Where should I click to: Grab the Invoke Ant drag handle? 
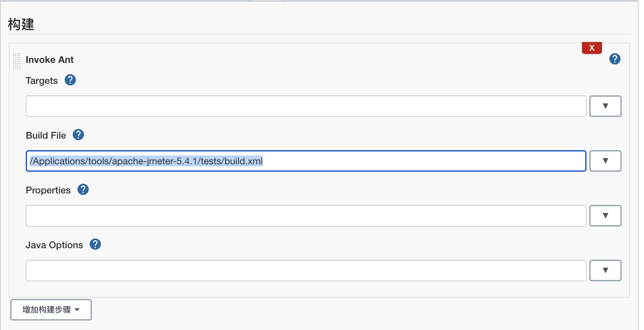[17, 61]
